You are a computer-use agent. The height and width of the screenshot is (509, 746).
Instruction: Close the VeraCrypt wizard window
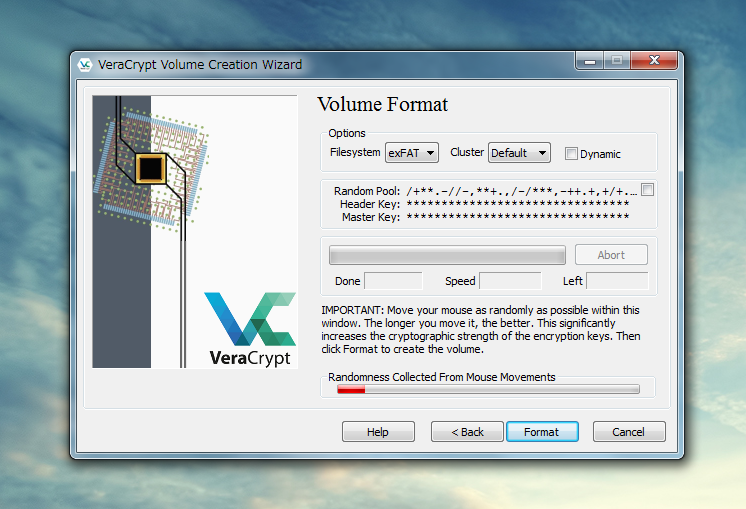(654, 60)
